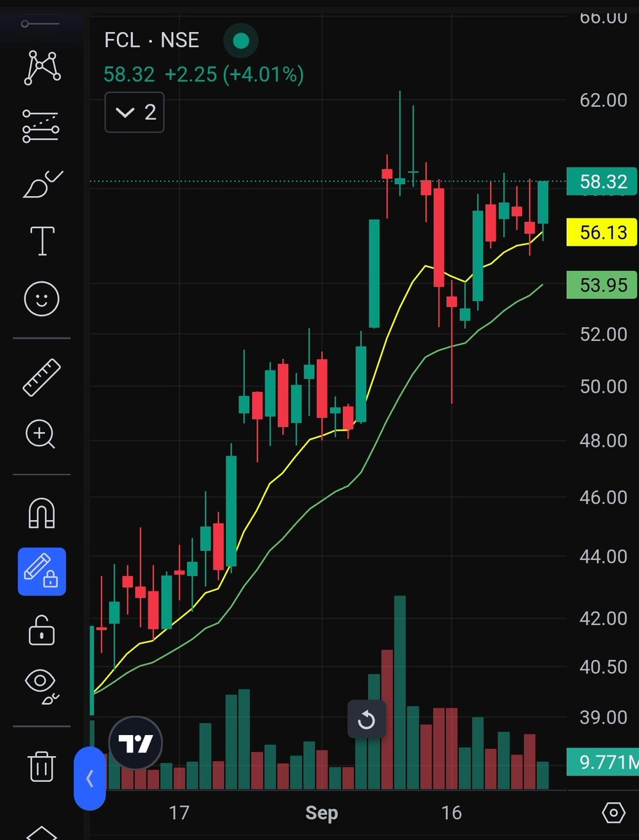
Task: Toggle lock all drawings
Action: (x=42, y=629)
